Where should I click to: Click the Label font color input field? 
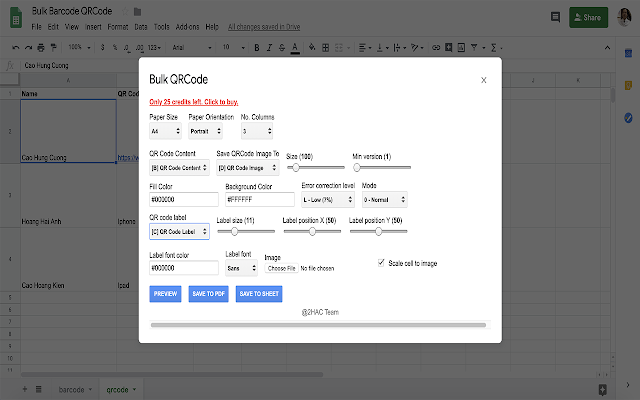tap(184, 268)
